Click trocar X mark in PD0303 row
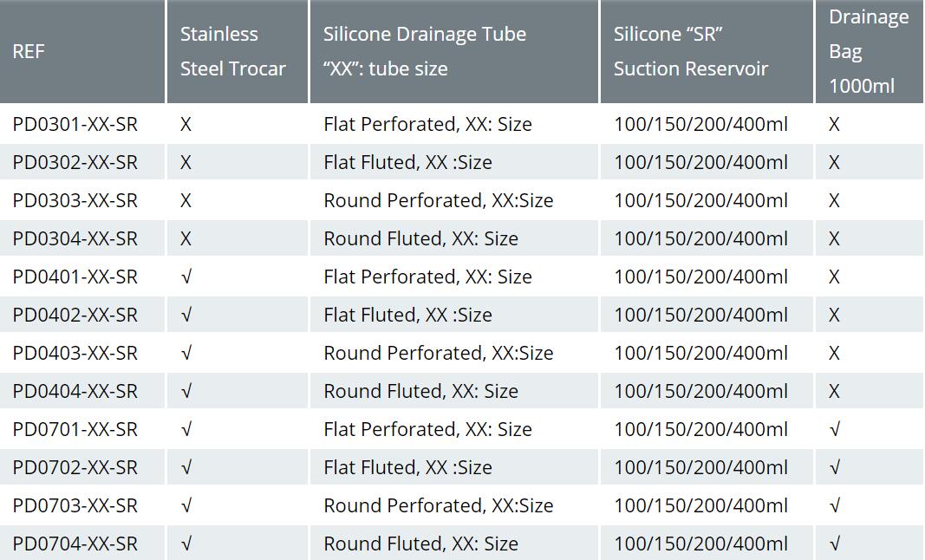 pos(186,200)
